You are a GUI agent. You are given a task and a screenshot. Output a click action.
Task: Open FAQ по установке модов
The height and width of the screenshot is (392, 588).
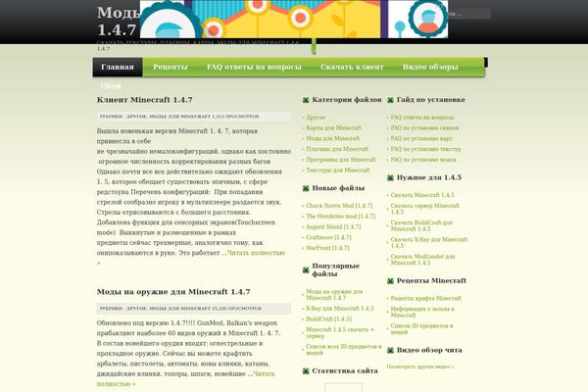(x=423, y=160)
